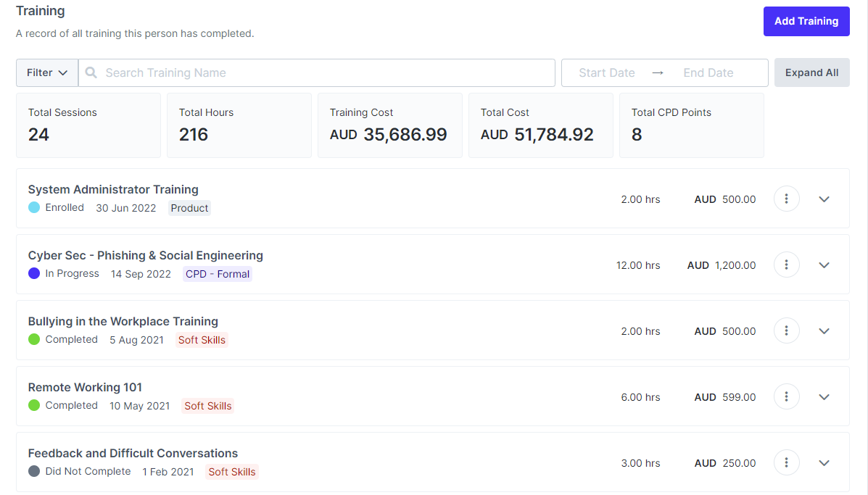Click the Start Date field
This screenshot has height=495, width=868.
point(607,72)
